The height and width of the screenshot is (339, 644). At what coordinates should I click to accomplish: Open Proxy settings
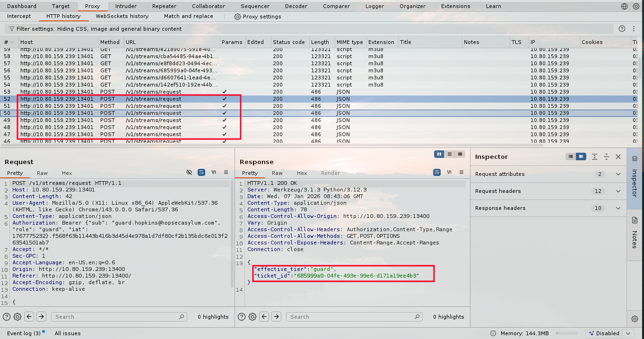coord(258,17)
